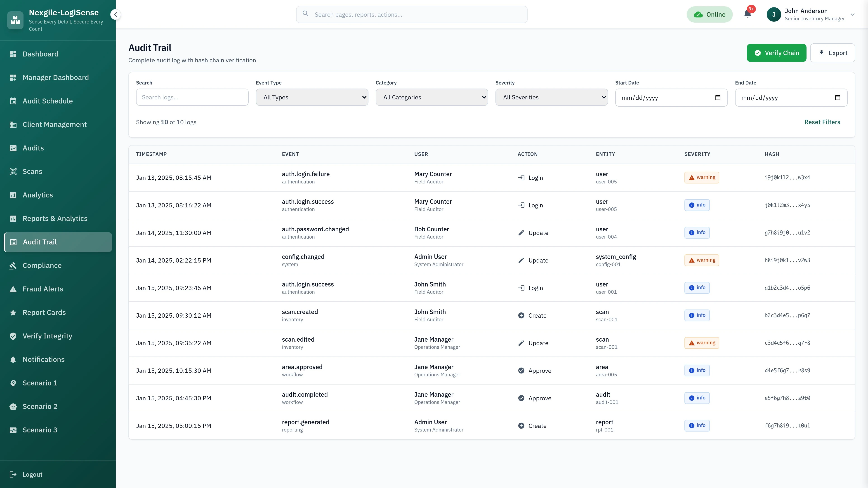Open the Audit Schedule sidebar icon
868x488 pixels.
pos(13,101)
